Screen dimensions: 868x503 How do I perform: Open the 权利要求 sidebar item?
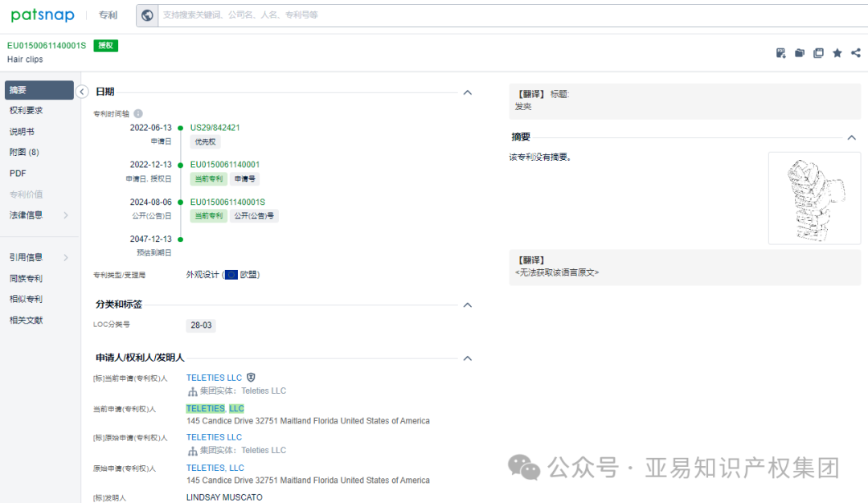click(x=26, y=111)
